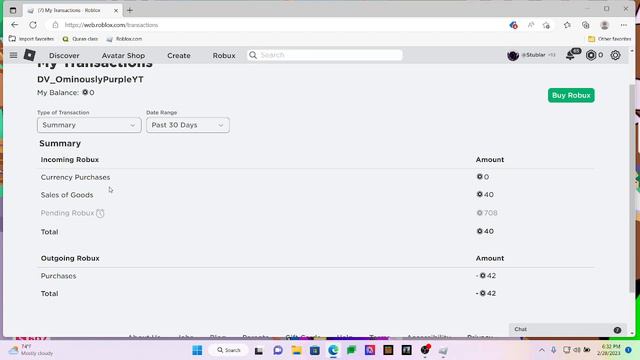View site information lock icon
Image resolution: width=640 pixels, height=360 pixels.
[55, 25]
